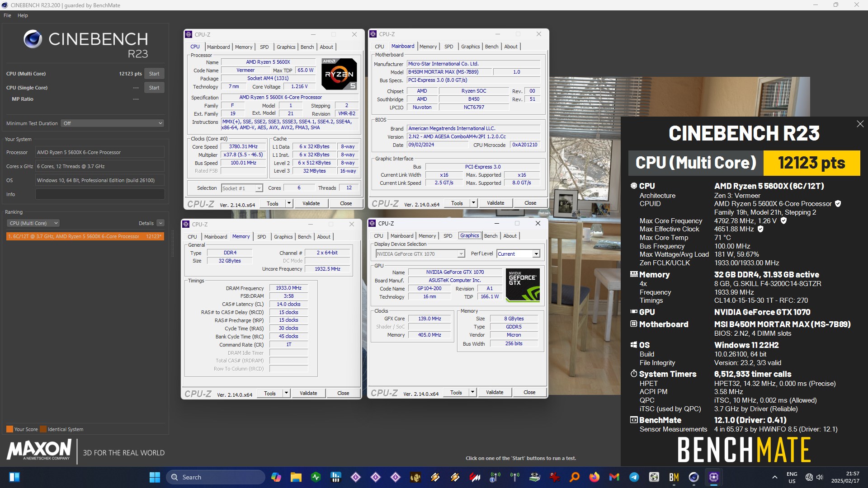868x488 pixels.
Task: Click the AMD Ryzen 5 logo image
Action: 339,74
